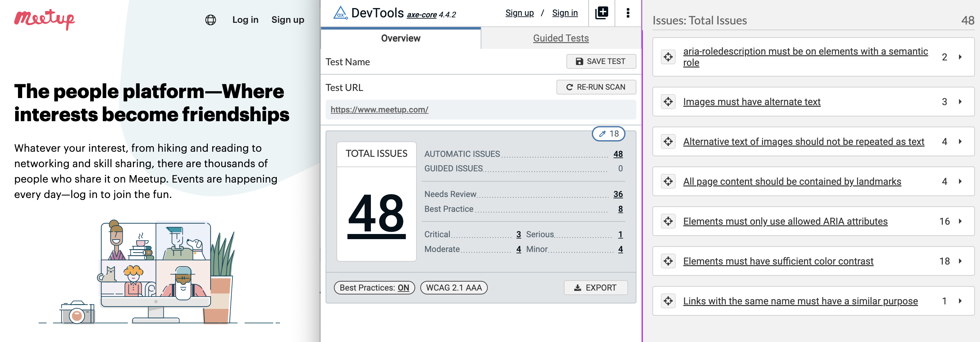This screenshot has height=342, width=980.
Task: Open the axe-core version link
Action: coord(422,15)
